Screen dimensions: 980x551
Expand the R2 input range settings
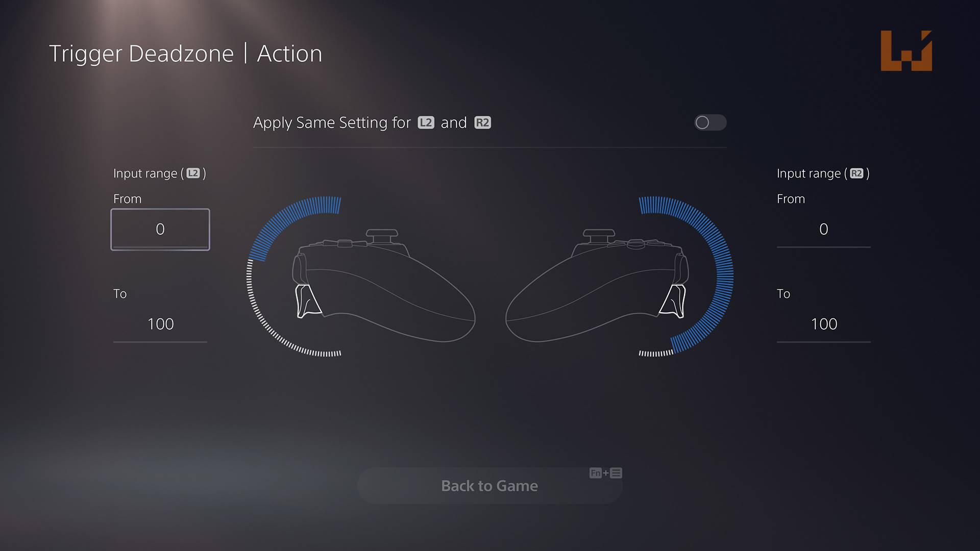pos(822,173)
